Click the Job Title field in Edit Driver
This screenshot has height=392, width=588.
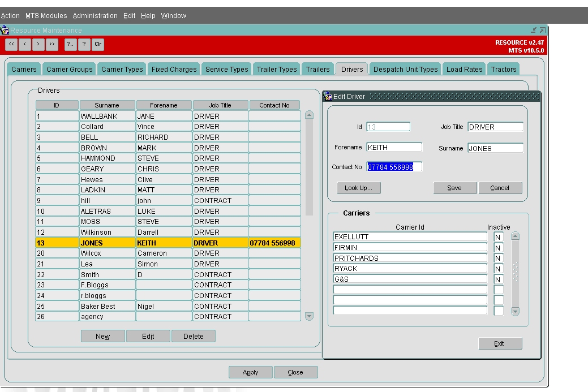[495, 127]
